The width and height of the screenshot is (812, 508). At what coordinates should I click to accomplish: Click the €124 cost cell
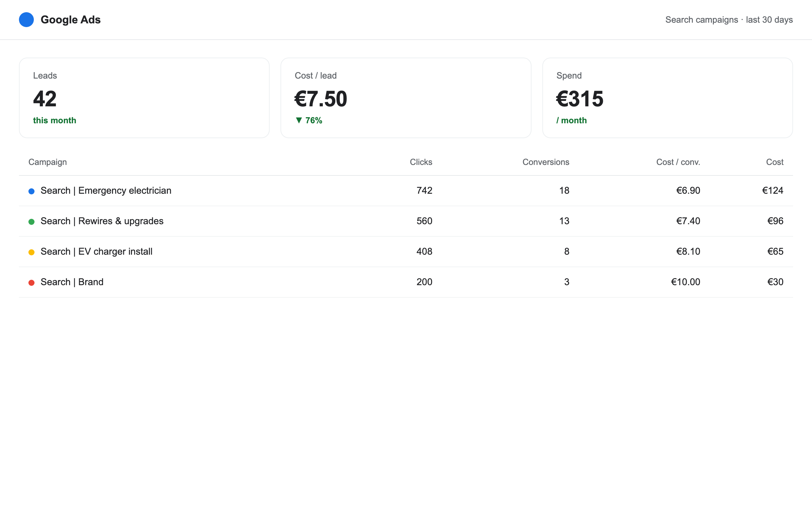773,191
